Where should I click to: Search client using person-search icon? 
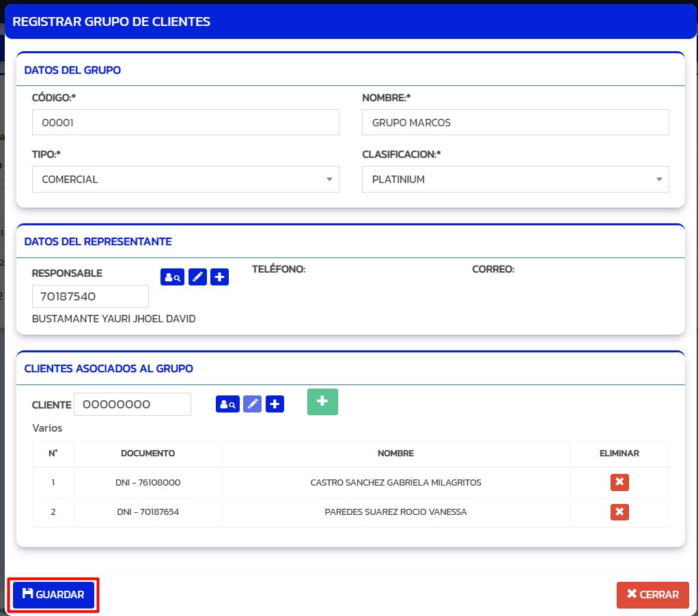pos(227,404)
